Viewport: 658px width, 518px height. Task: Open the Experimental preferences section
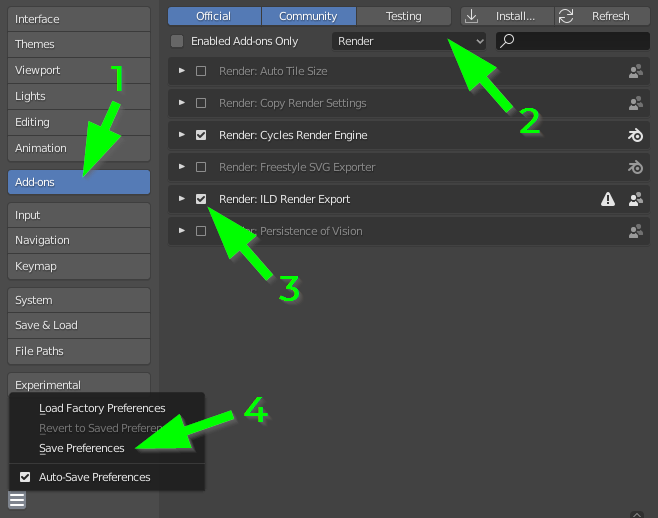click(x=79, y=383)
